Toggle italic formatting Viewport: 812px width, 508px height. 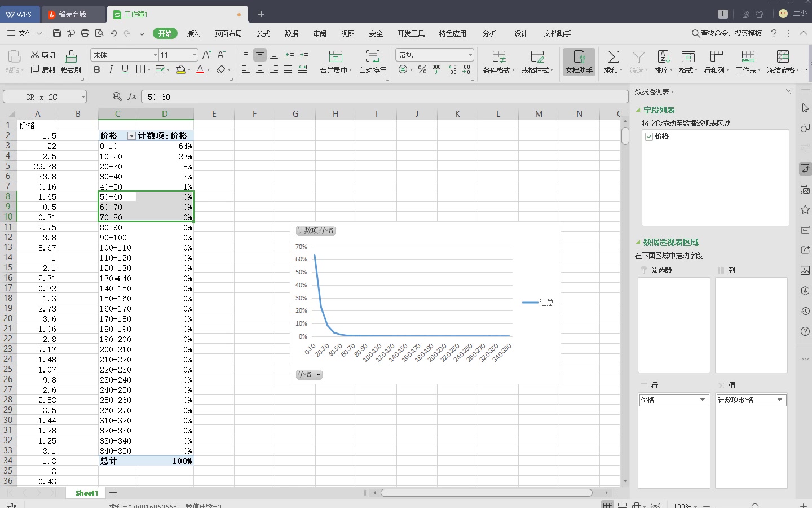coord(111,69)
